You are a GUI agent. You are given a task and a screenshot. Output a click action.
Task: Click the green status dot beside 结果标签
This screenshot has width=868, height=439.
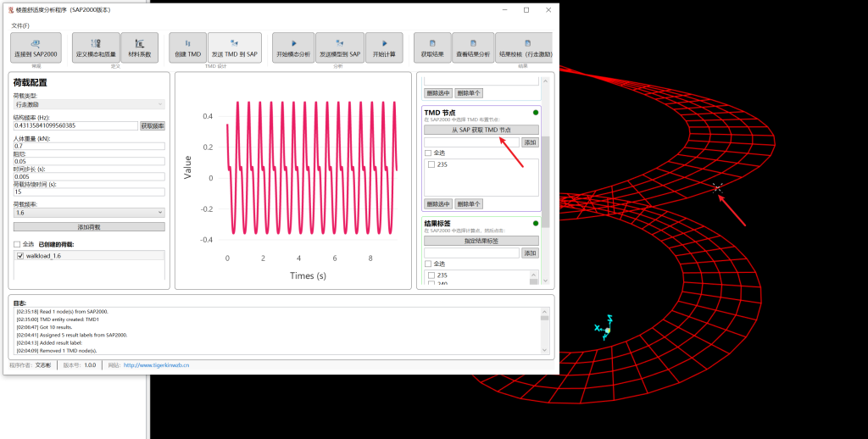click(536, 224)
